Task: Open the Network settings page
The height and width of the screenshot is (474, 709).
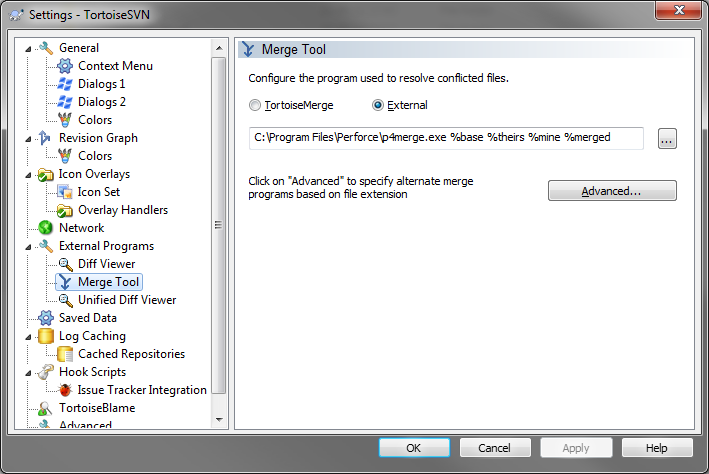Action: [81, 228]
